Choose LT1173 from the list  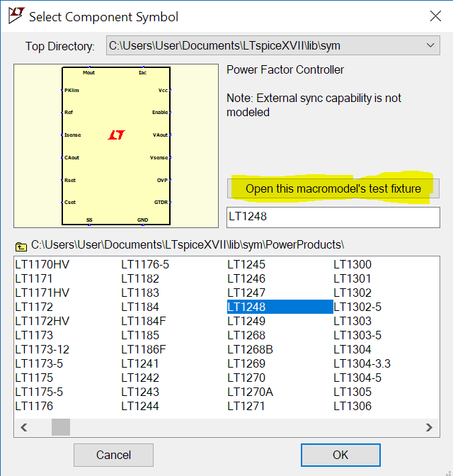coord(34,335)
